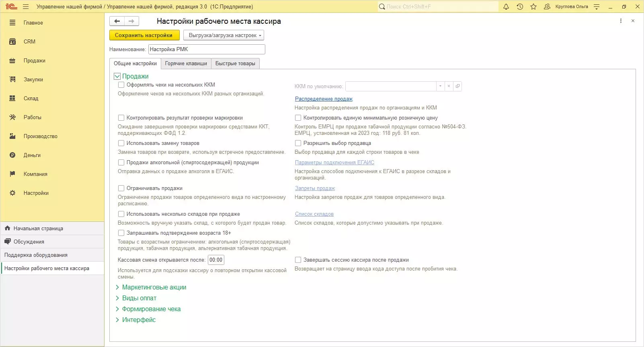The image size is (644, 347).
Task: Toggle Ограничивать продажи checkbox
Action: coord(121,188)
